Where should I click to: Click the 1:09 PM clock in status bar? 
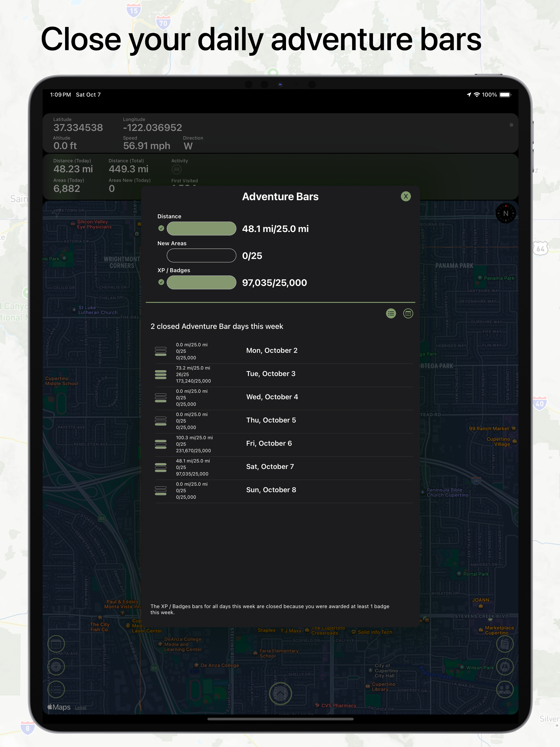point(60,95)
